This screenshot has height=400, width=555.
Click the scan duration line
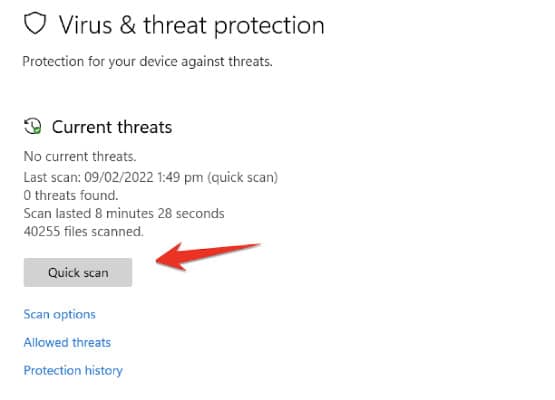(x=124, y=213)
